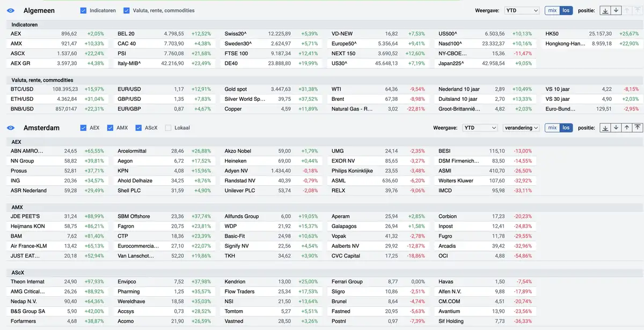Move Amsterdam section to the top position

(638, 128)
